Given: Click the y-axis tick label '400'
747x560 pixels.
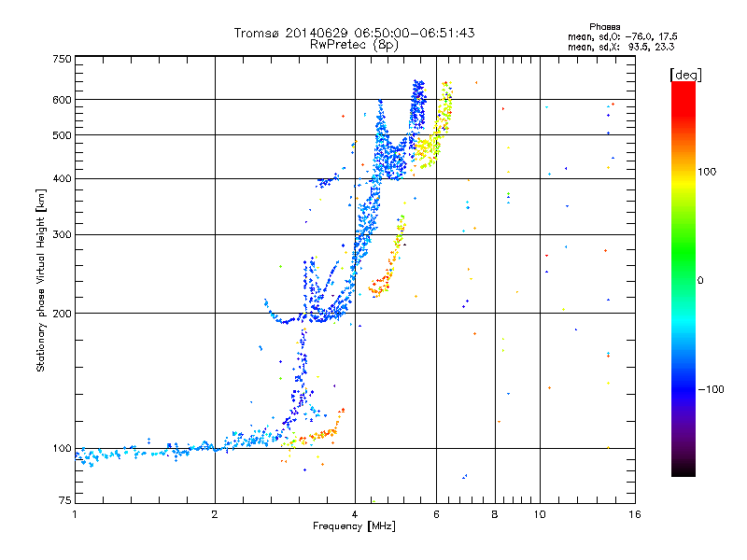Looking at the screenshot, I should 62,178.
